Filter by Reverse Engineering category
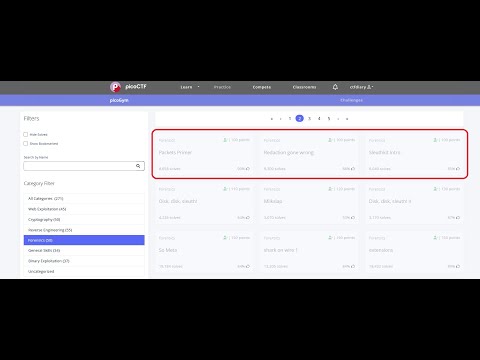Screen dimensions: 480x360 [x=84, y=230]
